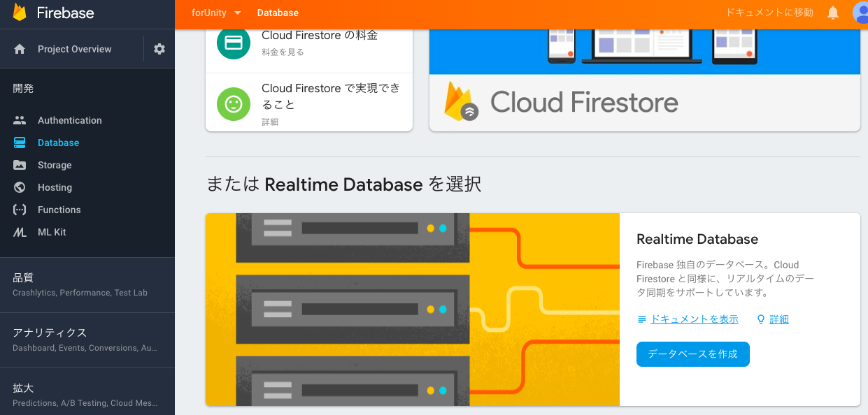Click the Functions brackets icon

coord(20,210)
